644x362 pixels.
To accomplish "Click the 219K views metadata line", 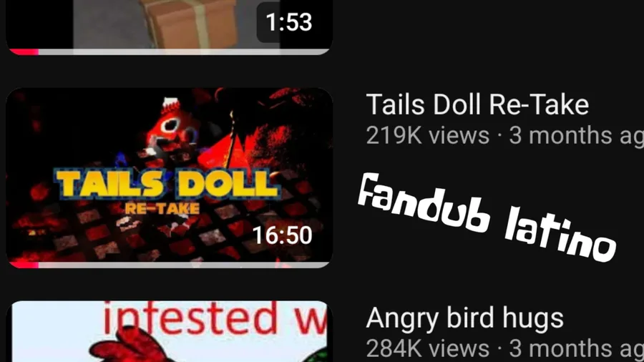I will (504, 135).
